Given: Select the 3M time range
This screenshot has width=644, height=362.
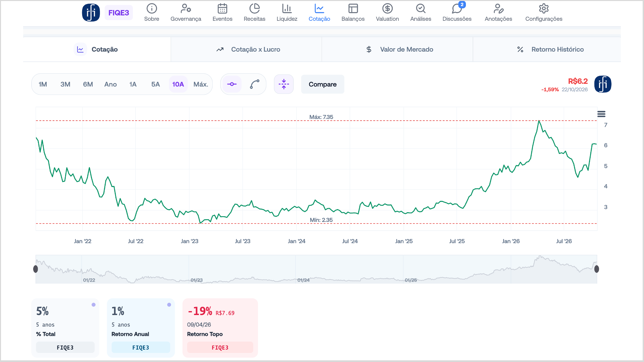Looking at the screenshot, I should coord(65,84).
